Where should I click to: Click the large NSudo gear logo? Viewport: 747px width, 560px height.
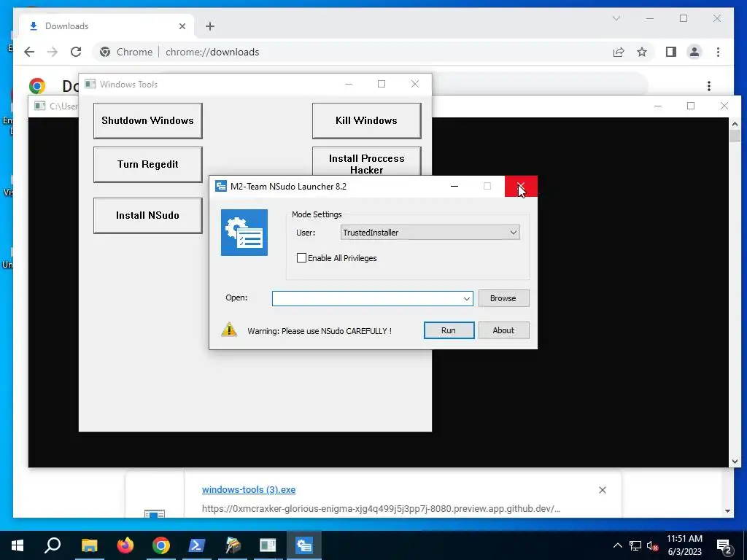click(x=244, y=233)
